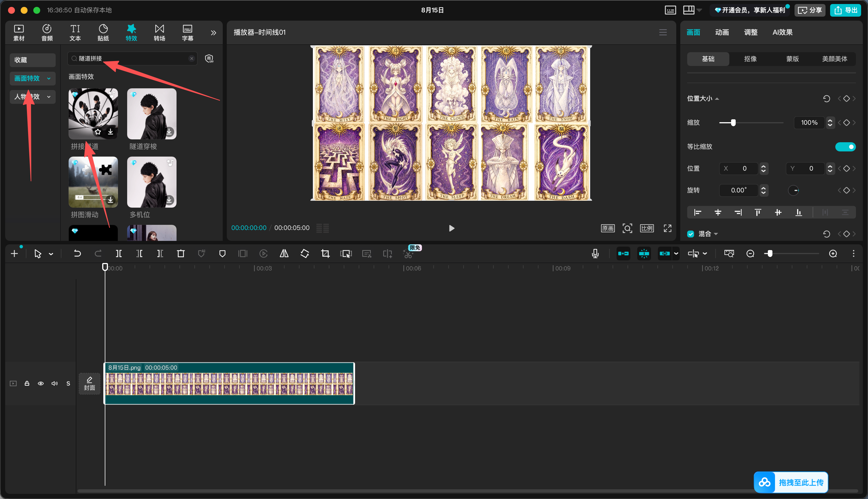Clear the effects search text
This screenshot has width=868, height=499.
coord(192,59)
